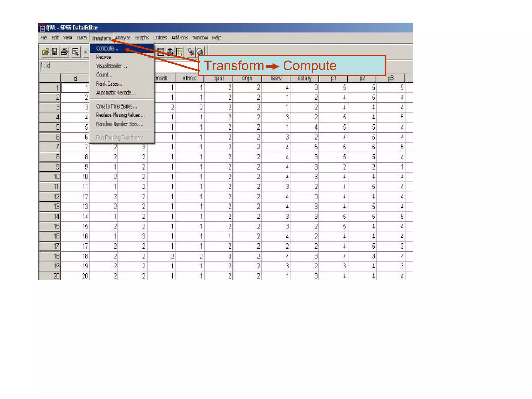The image size is (532, 399).
Task: Open the Dialog Recall toolbar icon
Action: (76, 52)
